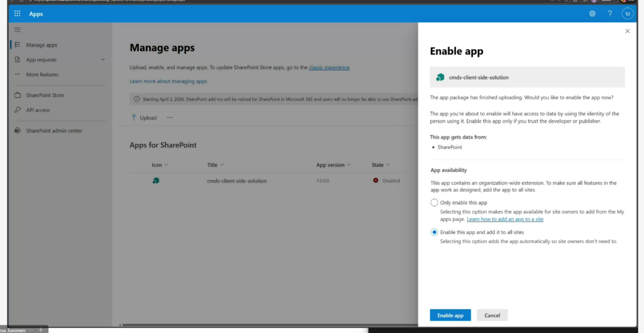The width and height of the screenshot is (644, 333).
Task: Expand the App requests section
Action: click(103, 60)
